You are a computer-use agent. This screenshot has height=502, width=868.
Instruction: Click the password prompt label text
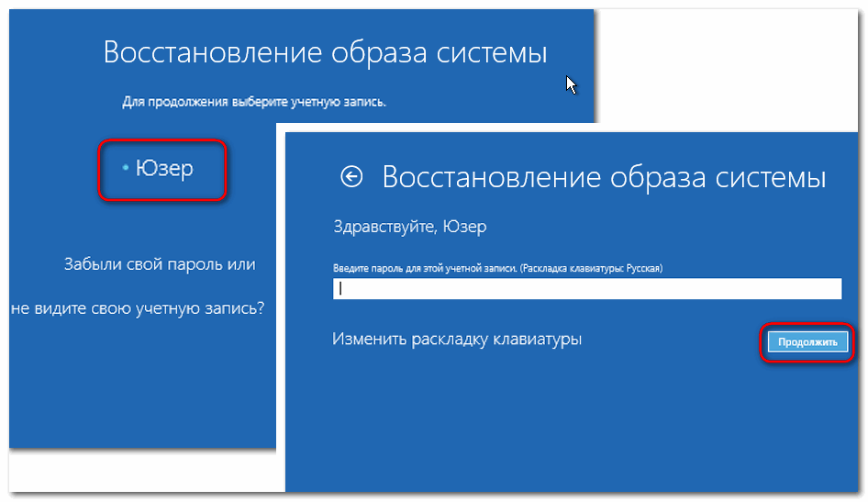tap(497, 268)
